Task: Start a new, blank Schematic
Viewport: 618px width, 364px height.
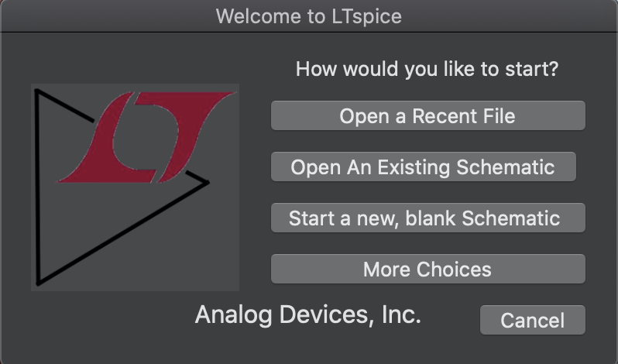Action: [x=428, y=218]
